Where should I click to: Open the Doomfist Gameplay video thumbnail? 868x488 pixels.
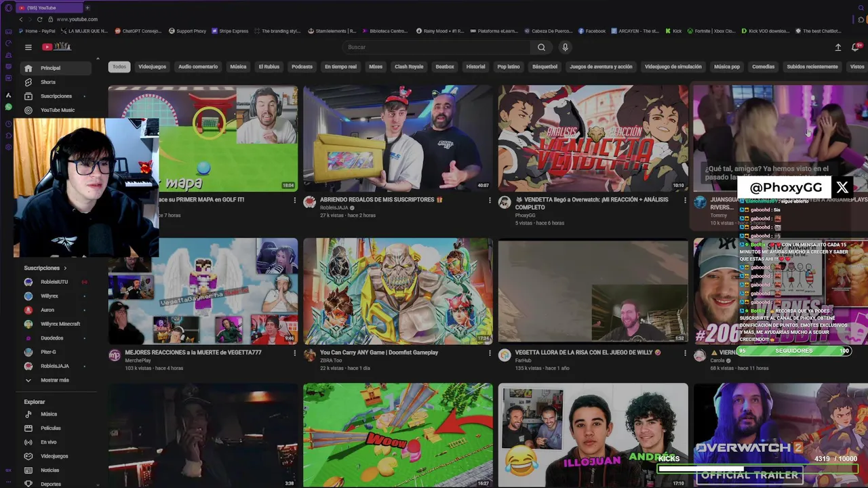coord(398,291)
